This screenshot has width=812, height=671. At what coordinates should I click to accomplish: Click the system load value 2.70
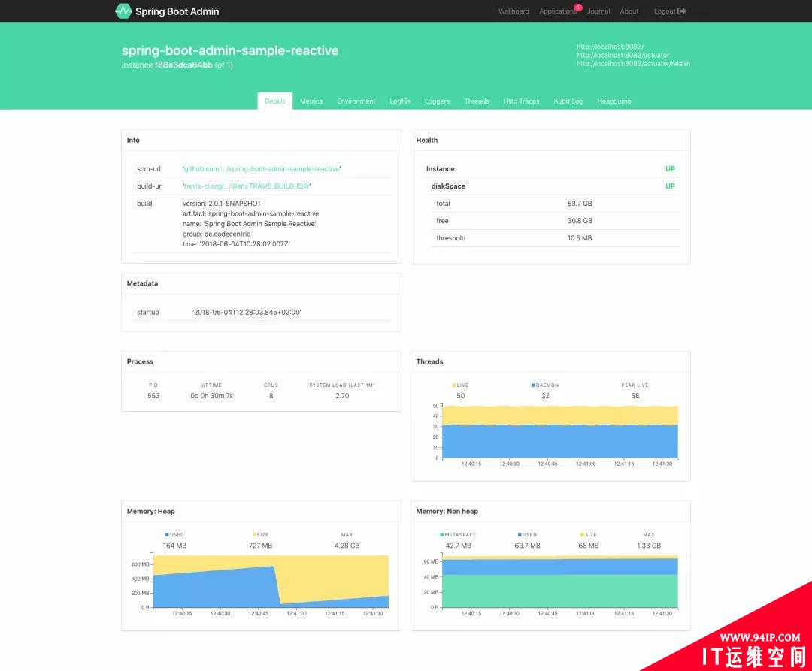point(342,396)
